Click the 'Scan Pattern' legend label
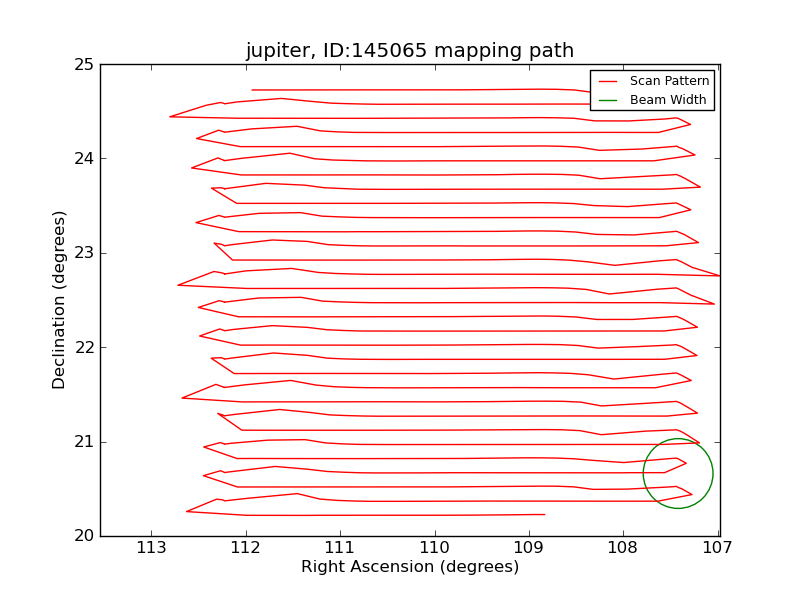This screenshot has height=600, width=800. coord(669,81)
